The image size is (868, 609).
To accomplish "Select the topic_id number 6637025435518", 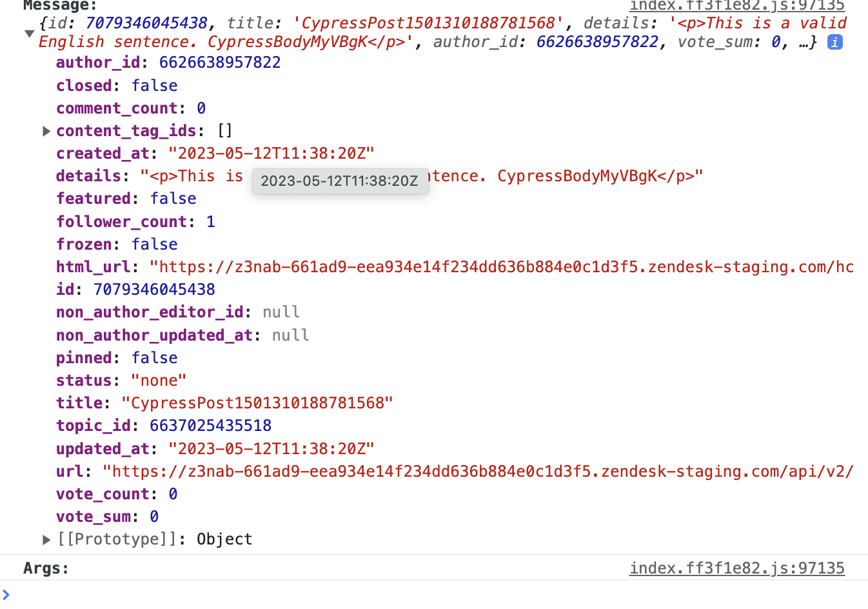I will click(210, 426).
